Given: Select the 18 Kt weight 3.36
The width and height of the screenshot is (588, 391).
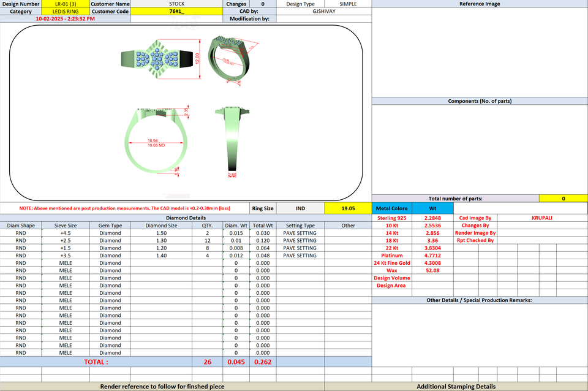Looking at the screenshot, I should 433,240.
